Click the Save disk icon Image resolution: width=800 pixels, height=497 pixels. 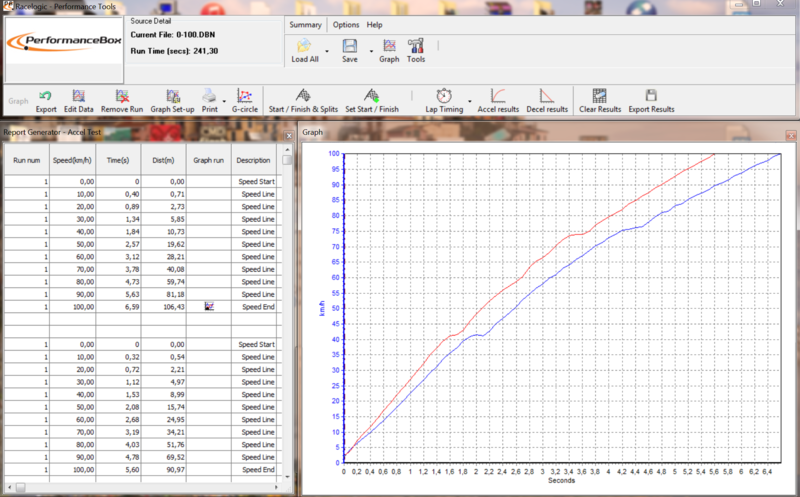click(x=350, y=46)
